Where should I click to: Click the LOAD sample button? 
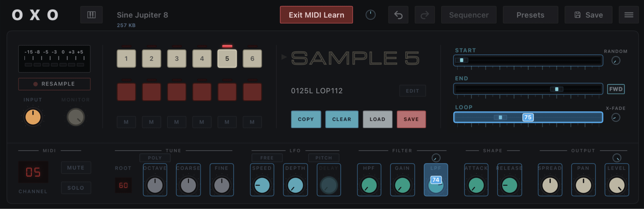[x=377, y=119]
